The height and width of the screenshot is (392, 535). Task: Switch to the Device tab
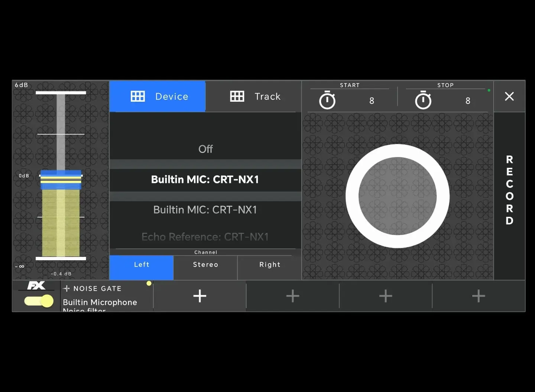pyautogui.click(x=158, y=97)
